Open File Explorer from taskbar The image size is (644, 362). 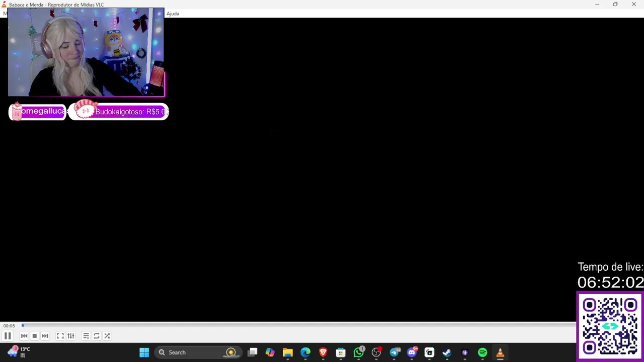click(288, 352)
